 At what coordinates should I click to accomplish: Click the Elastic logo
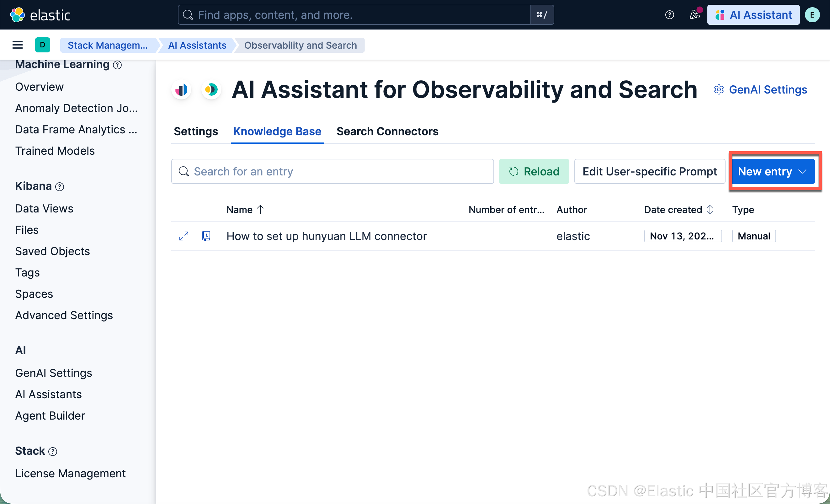(x=40, y=15)
